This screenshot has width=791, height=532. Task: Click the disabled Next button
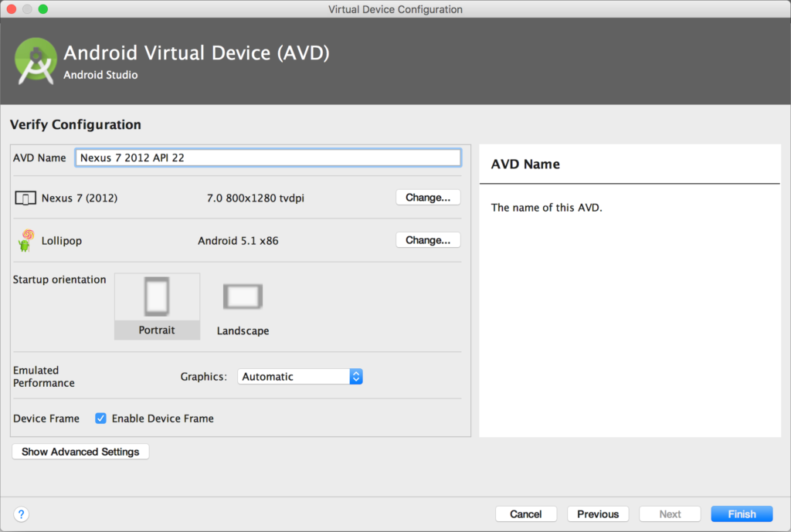tap(670, 514)
